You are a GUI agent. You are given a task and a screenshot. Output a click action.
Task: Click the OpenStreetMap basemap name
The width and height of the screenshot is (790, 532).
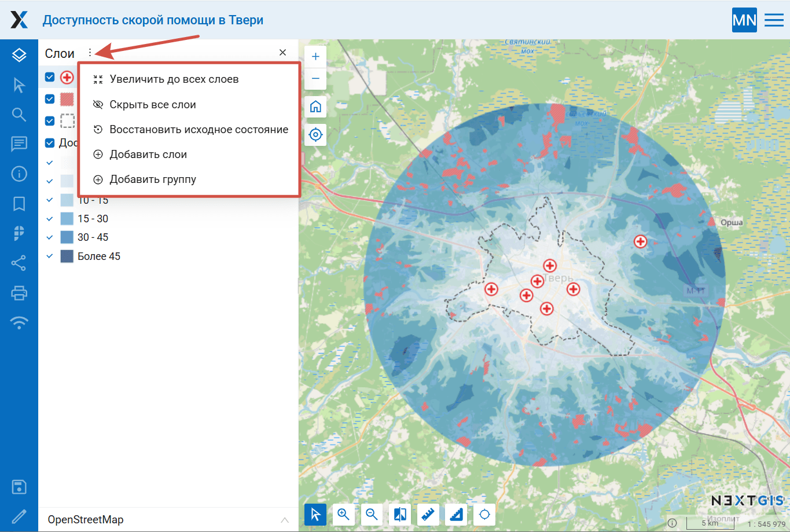86,520
